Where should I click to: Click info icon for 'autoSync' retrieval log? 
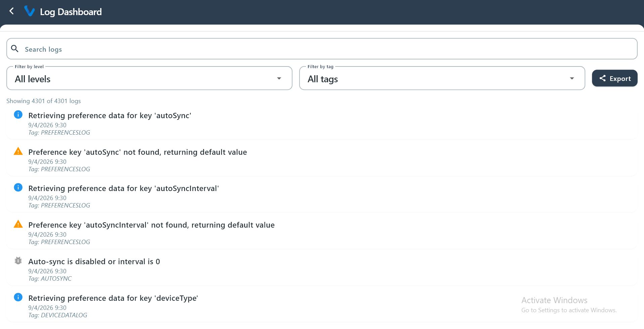click(18, 114)
